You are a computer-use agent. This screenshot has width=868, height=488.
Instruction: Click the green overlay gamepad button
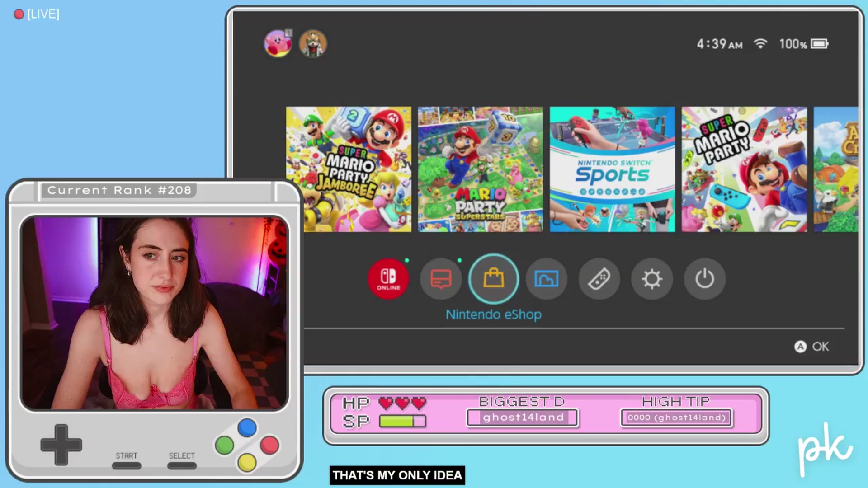[x=224, y=445]
